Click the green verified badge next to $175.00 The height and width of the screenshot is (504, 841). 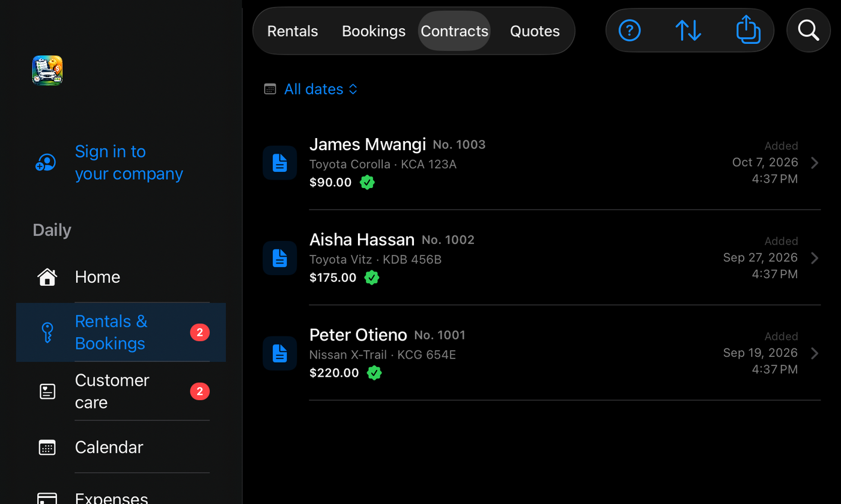pyautogui.click(x=372, y=278)
